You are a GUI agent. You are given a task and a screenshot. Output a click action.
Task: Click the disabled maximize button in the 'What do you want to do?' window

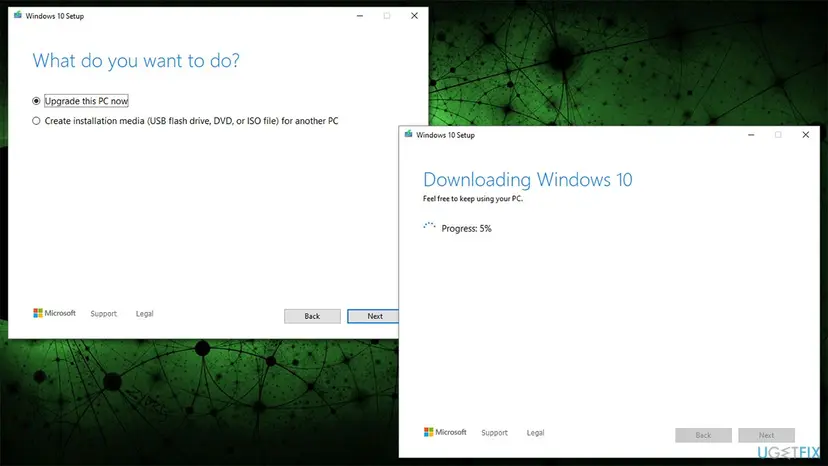(387, 16)
